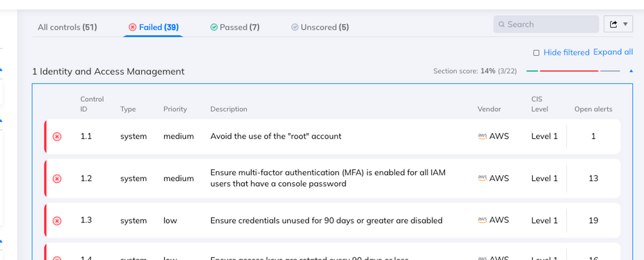Click the open alerts count 19 for control 1.3

(593, 220)
